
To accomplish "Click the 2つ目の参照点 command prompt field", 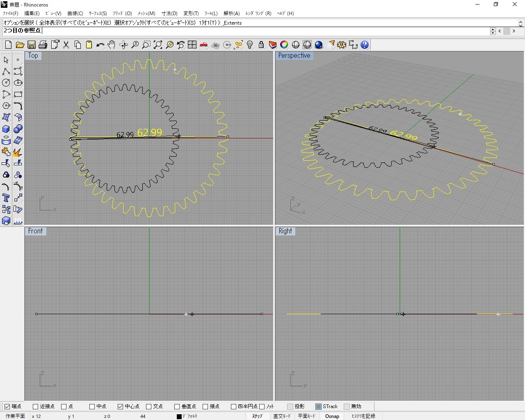I will click(x=246, y=31).
